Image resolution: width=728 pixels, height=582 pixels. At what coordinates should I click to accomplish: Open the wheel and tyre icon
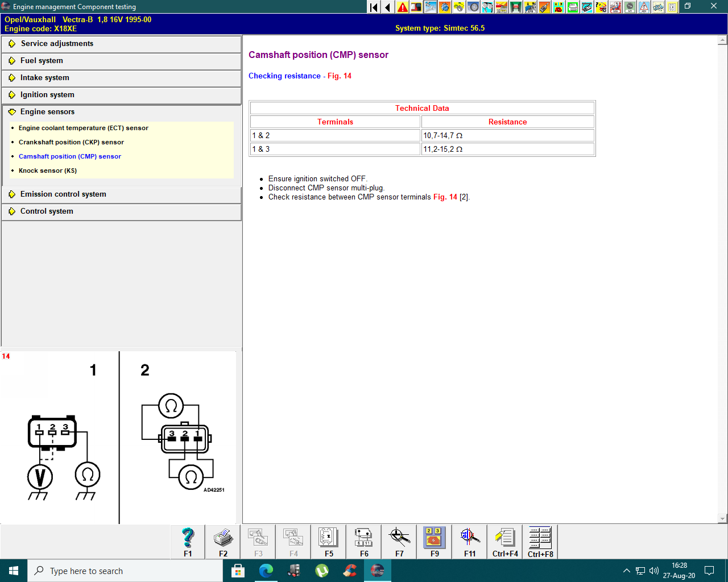coord(473,7)
